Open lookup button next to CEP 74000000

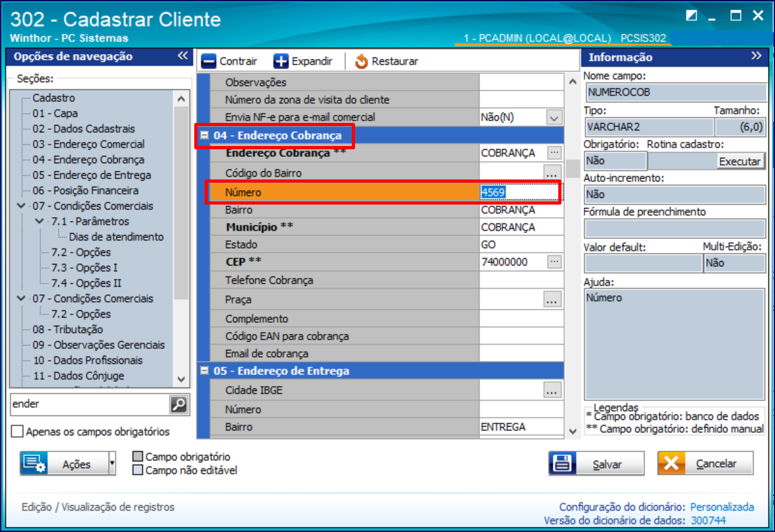point(554,262)
